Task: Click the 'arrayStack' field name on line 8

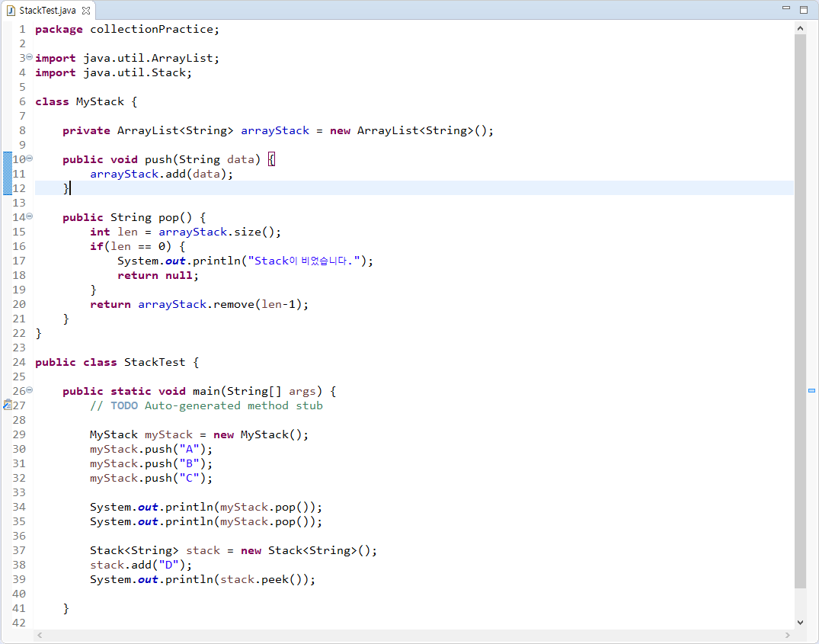Action: (275, 130)
